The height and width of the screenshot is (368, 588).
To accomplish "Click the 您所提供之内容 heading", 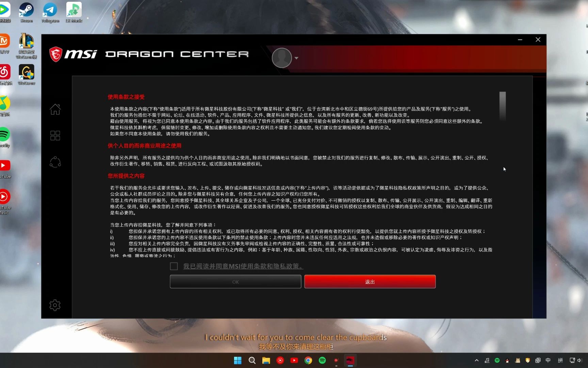I will (x=126, y=176).
